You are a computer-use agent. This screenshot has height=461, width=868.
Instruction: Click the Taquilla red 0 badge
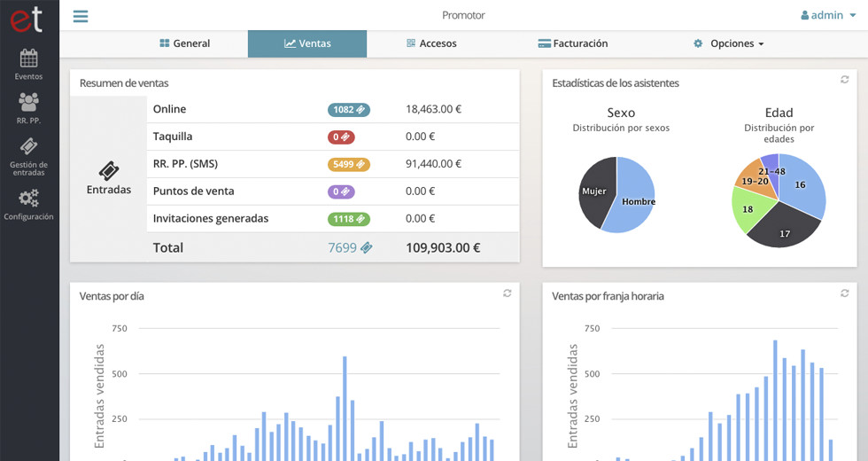[341, 137]
